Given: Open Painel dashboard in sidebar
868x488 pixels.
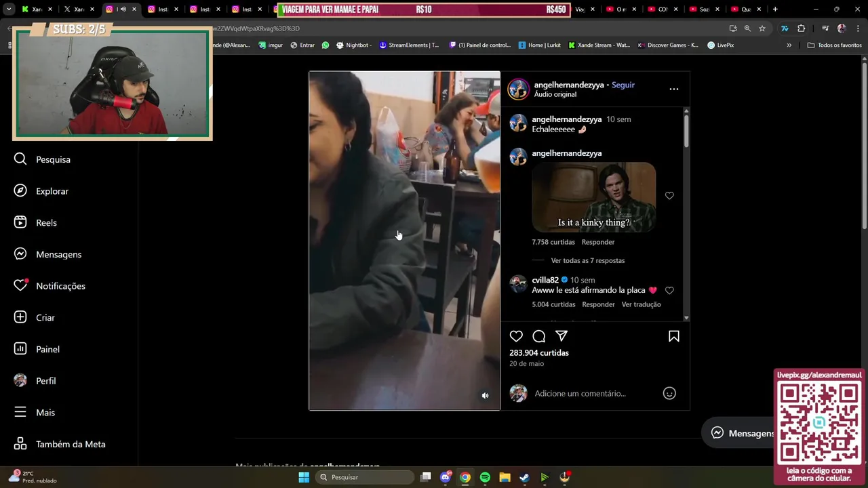Looking at the screenshot, I should coord(37,349).
